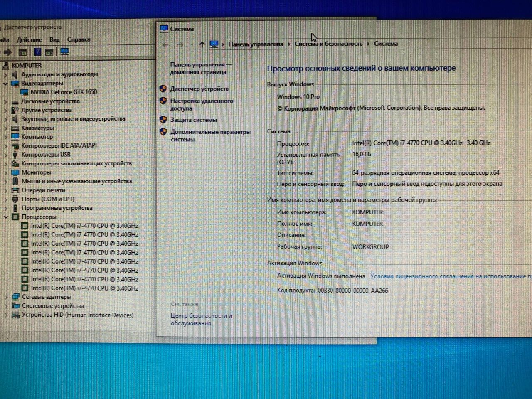Select the Компьютер category label

(37, 137)
